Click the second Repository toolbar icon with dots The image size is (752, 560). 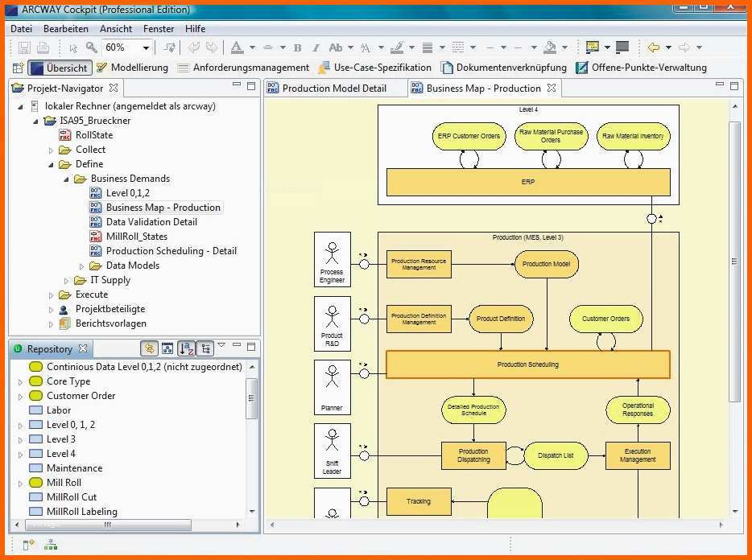(x=167, y=348)
